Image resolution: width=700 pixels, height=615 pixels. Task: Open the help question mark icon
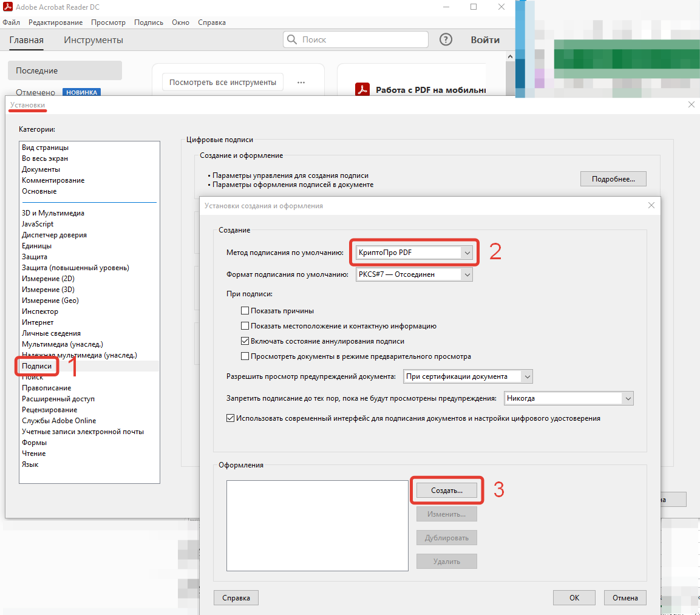click(446, 39)
